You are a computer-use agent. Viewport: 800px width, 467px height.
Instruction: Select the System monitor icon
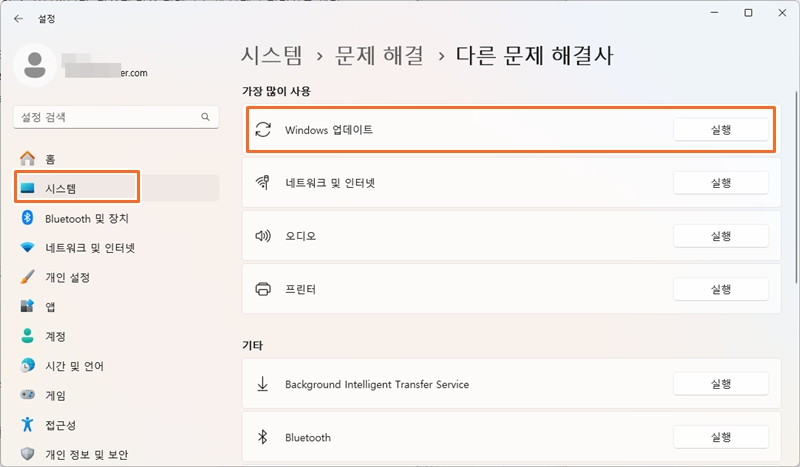point(28,188)
